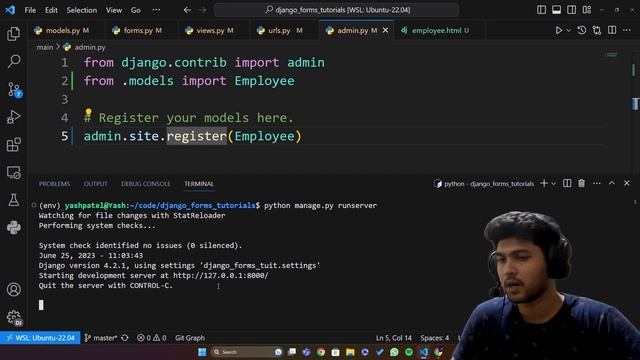Kill terminal with trash icon
640x360 pixels.
tap(581, 184)
